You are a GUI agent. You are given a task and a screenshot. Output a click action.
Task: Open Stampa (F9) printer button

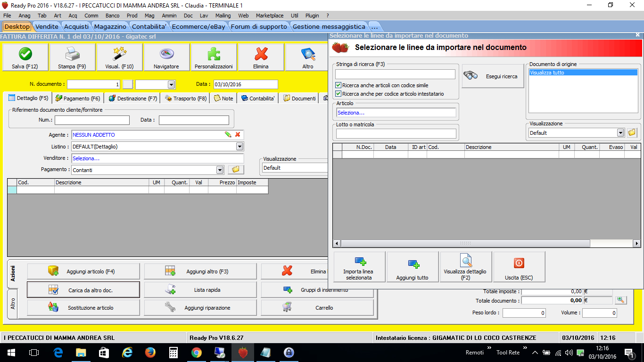point(72,57)
